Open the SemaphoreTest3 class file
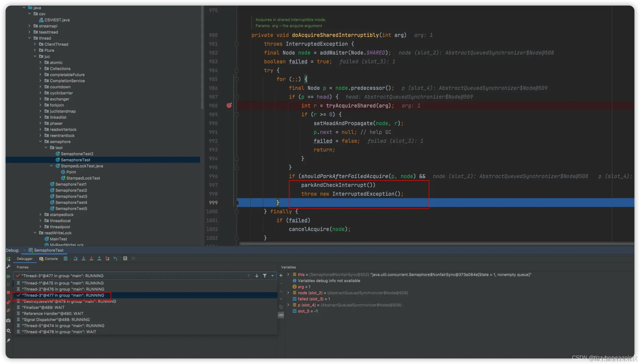 pos(71,196)
